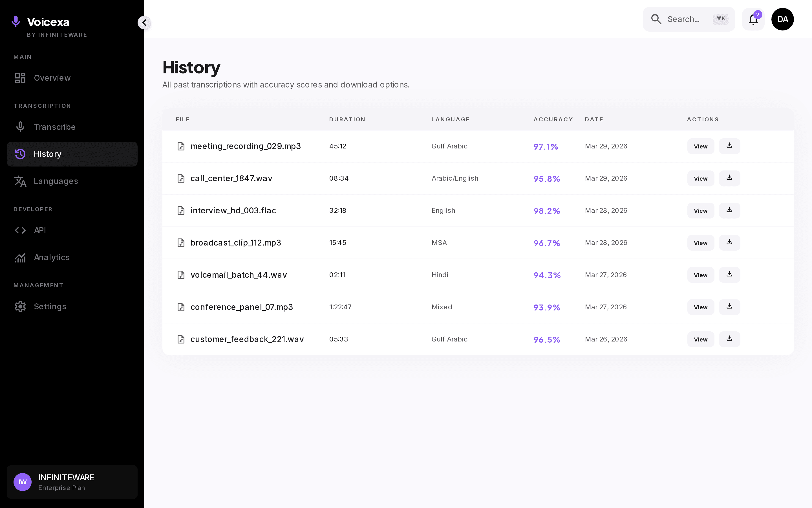The width and height of the screenshot is (812, 508).
Task: Open the Settings gear icon
Action: tap(20, 307)
